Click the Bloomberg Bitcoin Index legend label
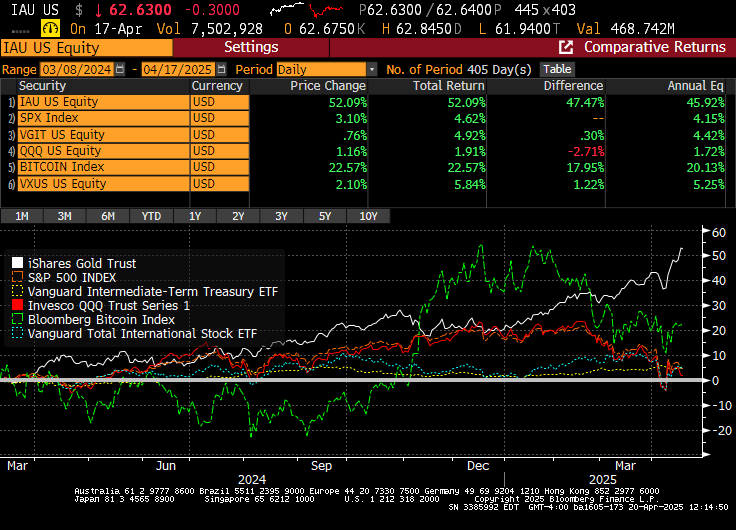Viewport: 736px width, 530px height. 101,320
